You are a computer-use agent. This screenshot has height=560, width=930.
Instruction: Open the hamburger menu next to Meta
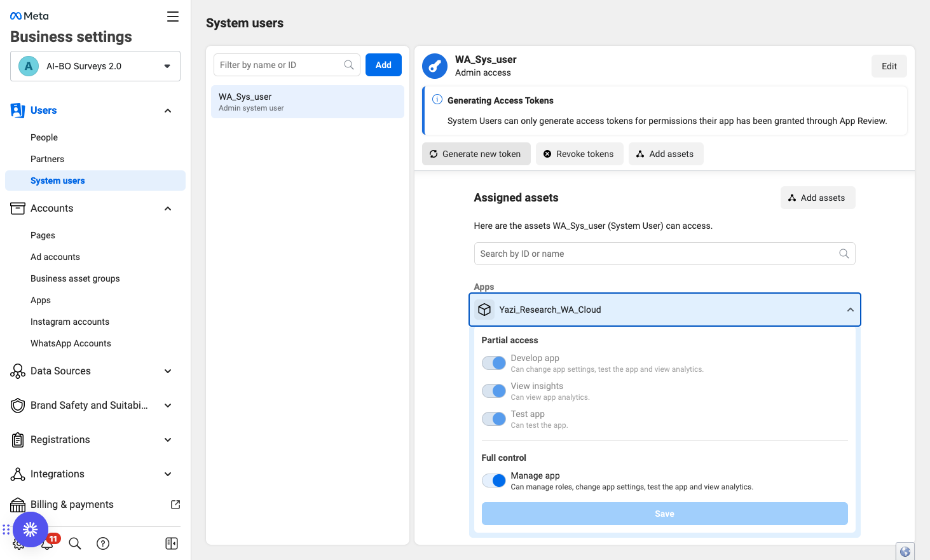173,17
